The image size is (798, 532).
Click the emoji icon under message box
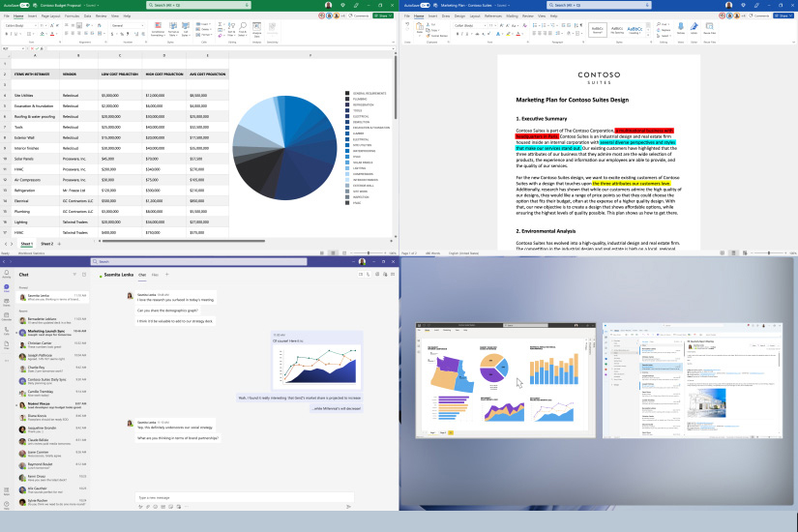[x=156, y=507]
